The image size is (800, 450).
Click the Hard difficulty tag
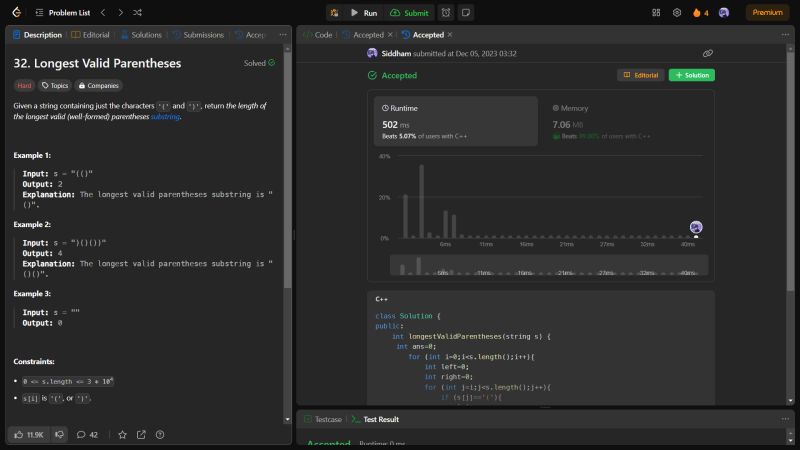[x=24, y=86]
